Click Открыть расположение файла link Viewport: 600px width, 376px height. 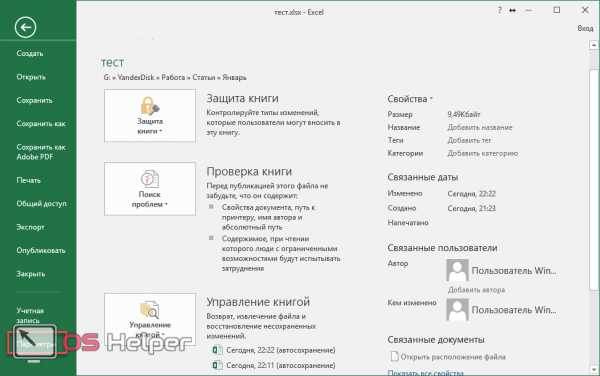(453, 357)
